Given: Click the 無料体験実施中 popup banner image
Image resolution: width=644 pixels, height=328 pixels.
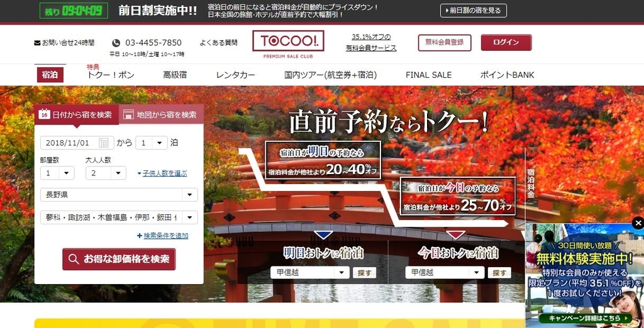Looking at the screenshot, I should coord(585,275).
